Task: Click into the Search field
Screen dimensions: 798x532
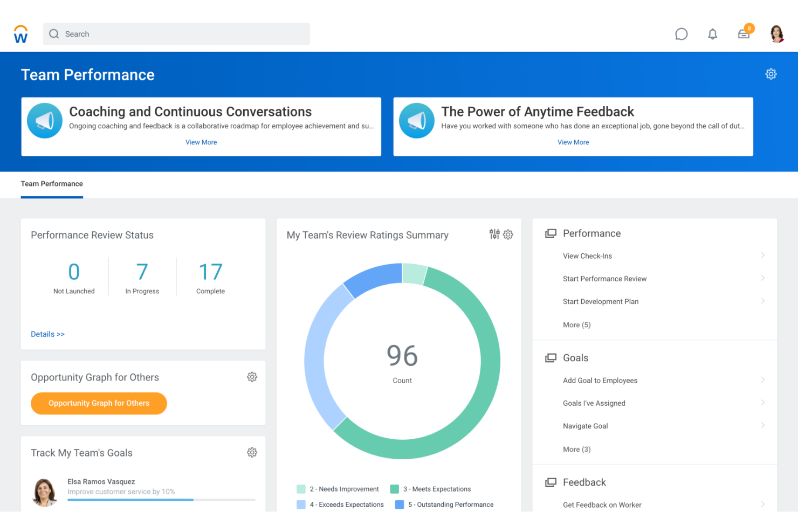Action: coord(176,34)
